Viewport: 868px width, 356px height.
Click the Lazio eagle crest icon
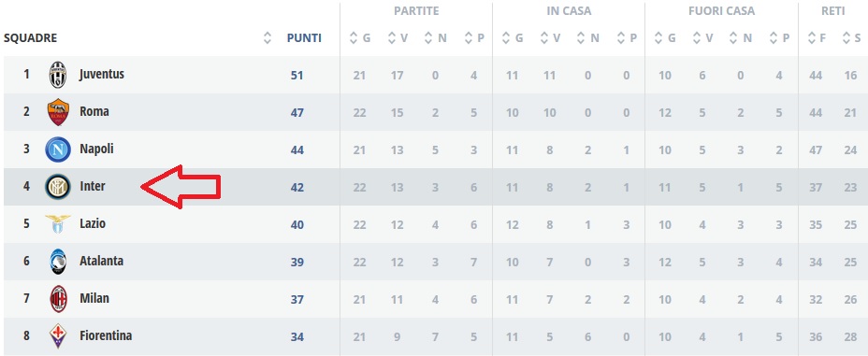[x=58, y=224]
